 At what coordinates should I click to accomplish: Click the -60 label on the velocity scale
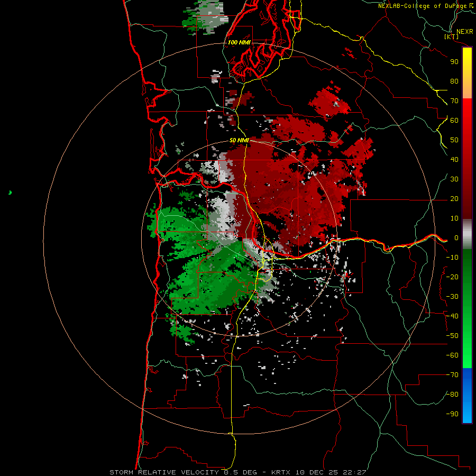pyautogui.click(x=452, y=355)
